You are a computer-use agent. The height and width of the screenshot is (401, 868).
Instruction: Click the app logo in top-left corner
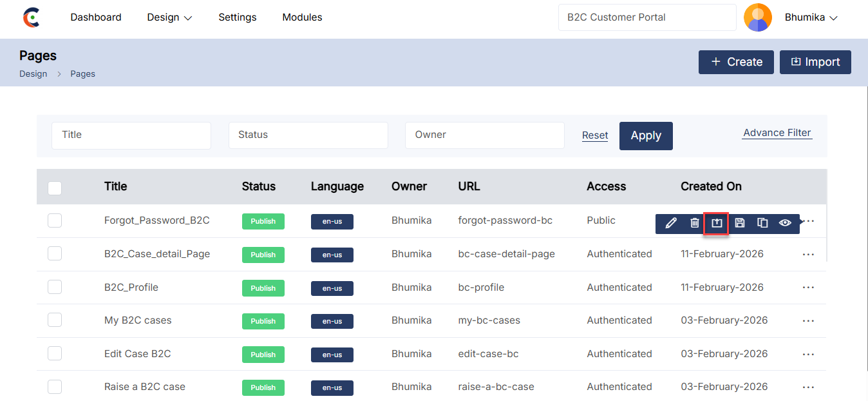click(30, 18)
